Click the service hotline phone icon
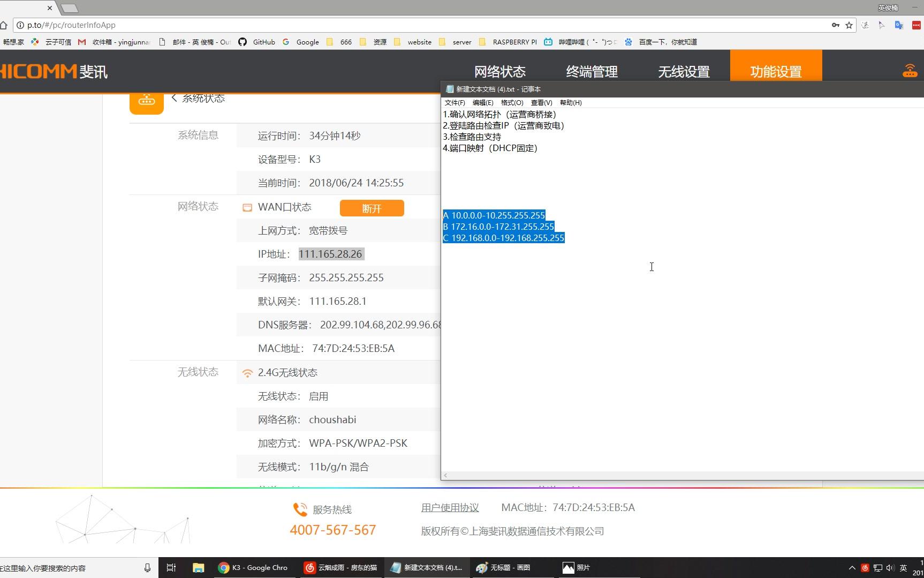This screenshot has width=924, height=578. [x=300, y=509]
